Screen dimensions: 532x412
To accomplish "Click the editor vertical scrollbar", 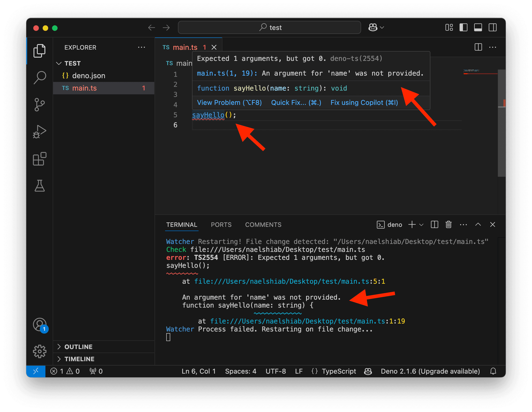I will 501,123.
